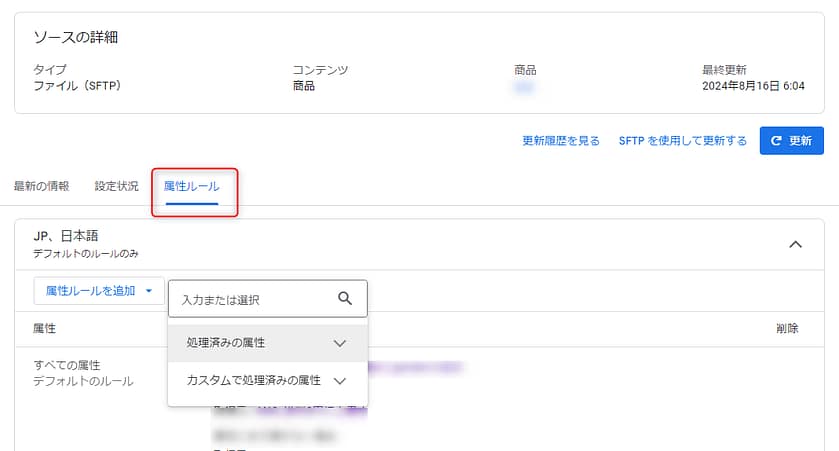The height and width of the screenshot is (451, 839).
Task: Select the 属性ルール tab
Action: point(191,186)
